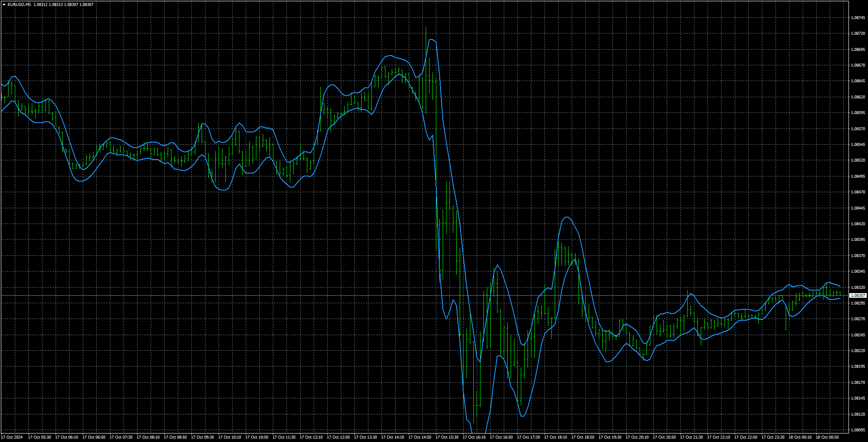Click the 17 Oct 22:50 time label

(746, 437)
